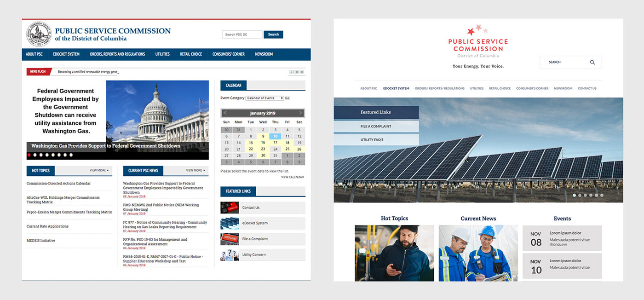Click the Utility Concern question marks thumbnail

click(x=230, y=254)
